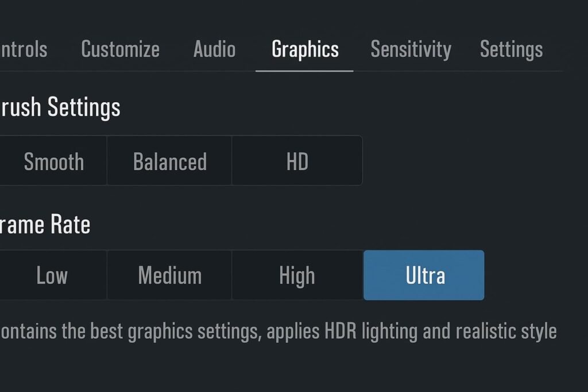The image size is (588, 392).
Task: Click the Brush Settings section label
Action: [x=60, y=107]
